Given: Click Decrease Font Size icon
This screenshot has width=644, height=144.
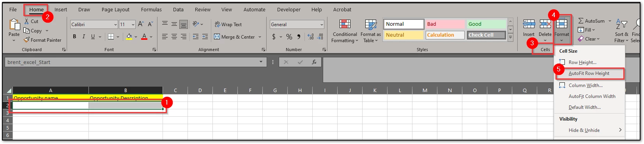Looking at the screenshot, I should point(150,24).
